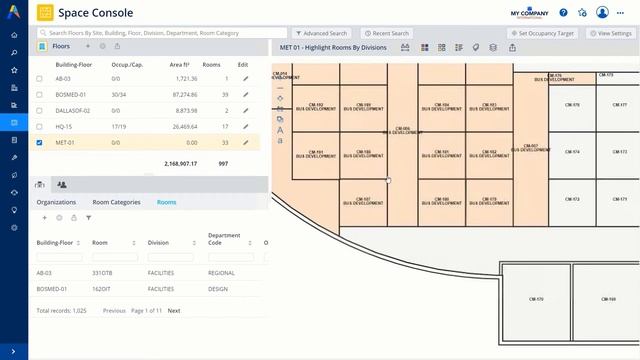Image resolution: width=640 pixels, height=360 pixels.
Task: Click the filter funnel icon in Rooms panel
Action: point(89,218)
